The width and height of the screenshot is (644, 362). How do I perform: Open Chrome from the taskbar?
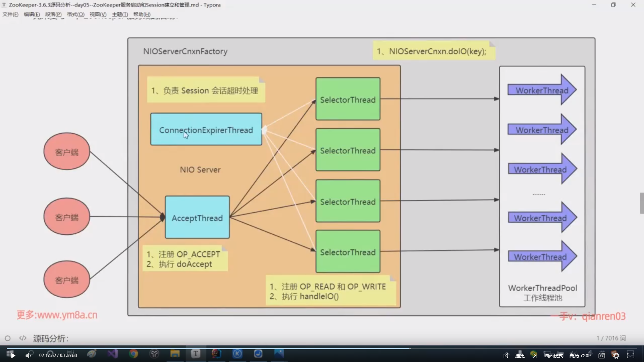point(133,354)
